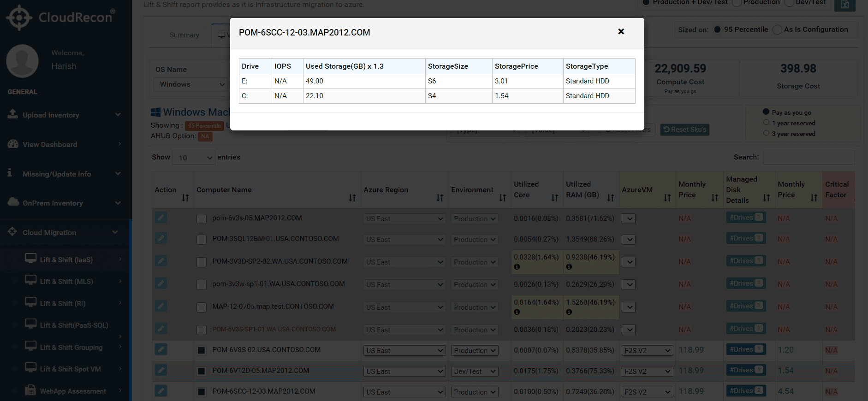Click the edit pencil for POM-6V8S-02.USA.CONTOSO.COM

click(161, 349)
